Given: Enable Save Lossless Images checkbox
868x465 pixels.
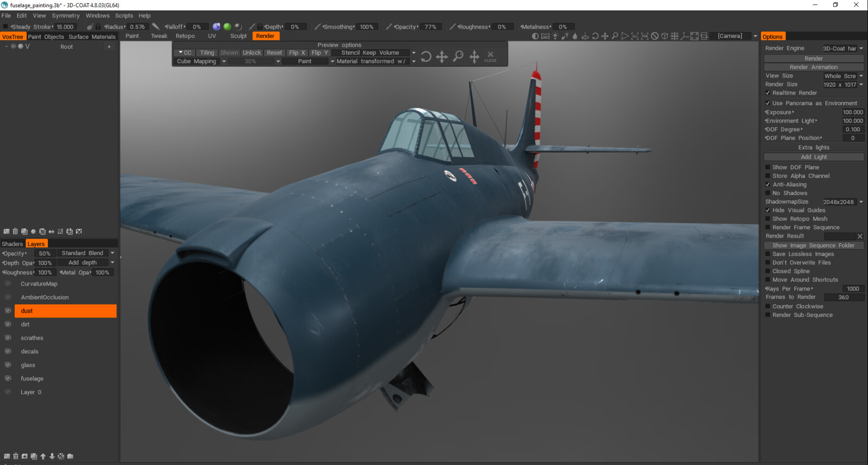Looking at the screenshot, I should click(768, 254).
